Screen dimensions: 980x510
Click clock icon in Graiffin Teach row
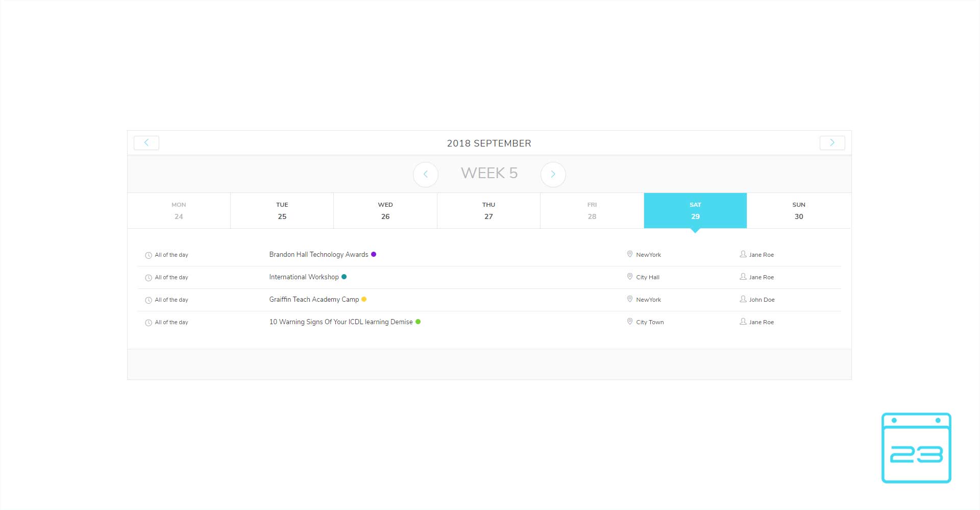tap(149, 300)
